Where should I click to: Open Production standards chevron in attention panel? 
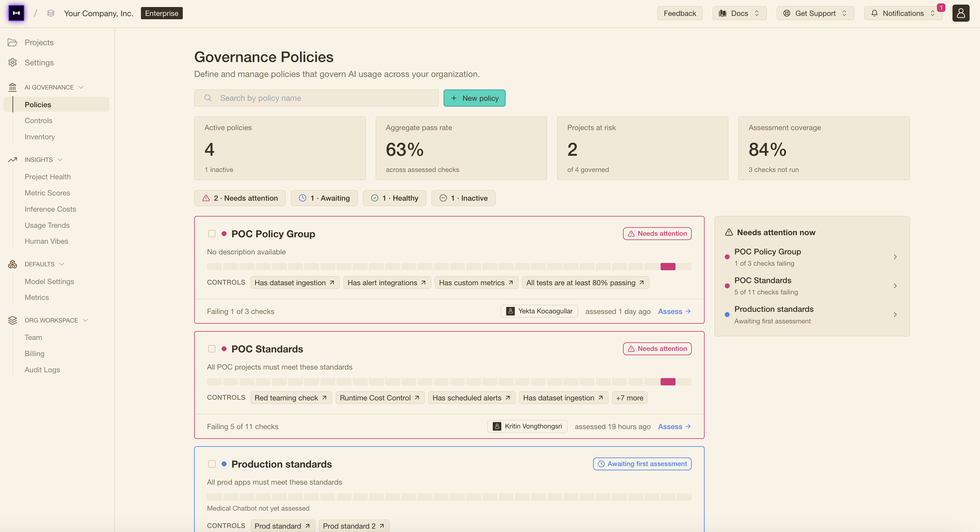tap(895, 315)
